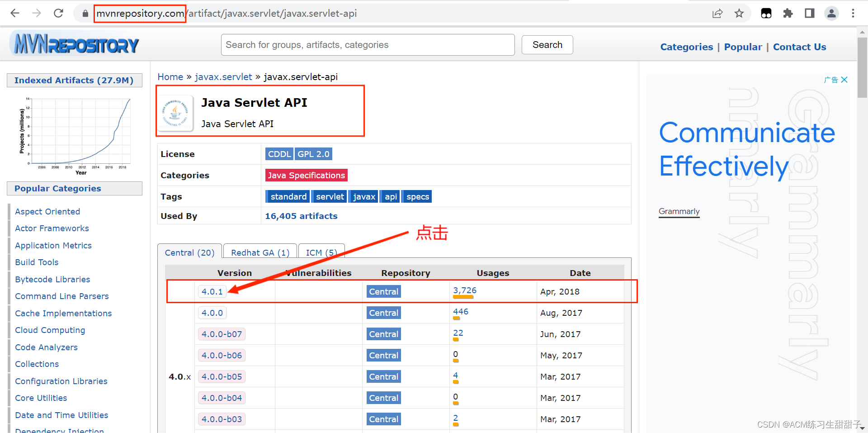868x433 pixels.
Task: Click the specs tag
Action: [x=417, y=196]
